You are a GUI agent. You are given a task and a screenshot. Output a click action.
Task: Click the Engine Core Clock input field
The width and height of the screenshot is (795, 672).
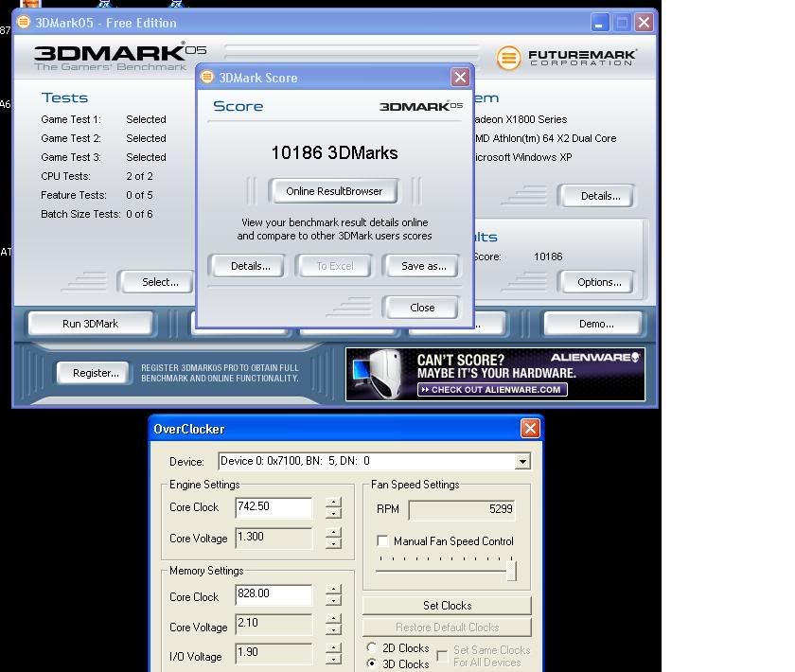point(274,507)
